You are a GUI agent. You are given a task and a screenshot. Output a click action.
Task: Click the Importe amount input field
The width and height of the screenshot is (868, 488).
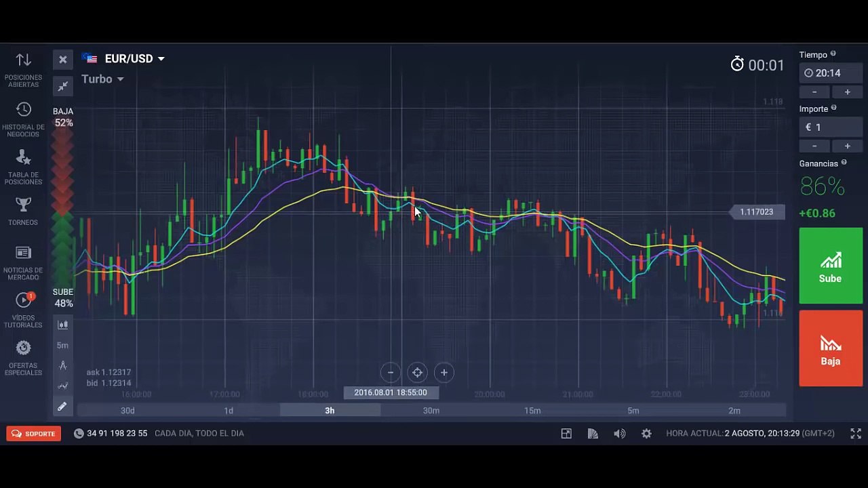tap(831, 127)
